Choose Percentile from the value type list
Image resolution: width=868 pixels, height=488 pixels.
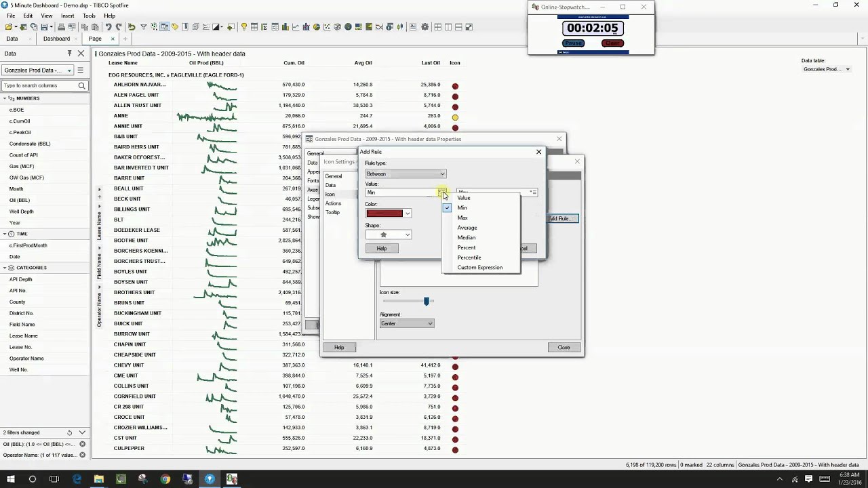point(481,258)
